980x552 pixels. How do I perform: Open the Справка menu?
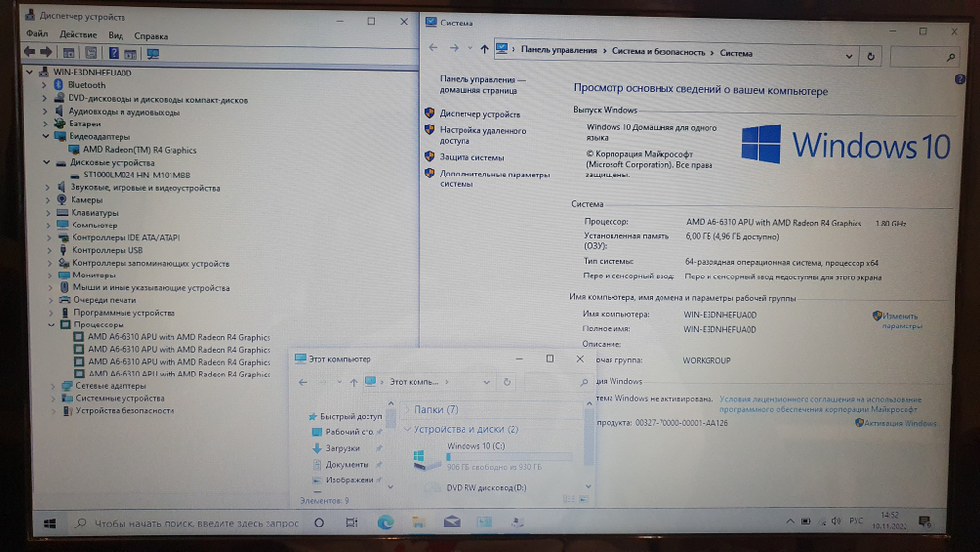tap(151, 36)
